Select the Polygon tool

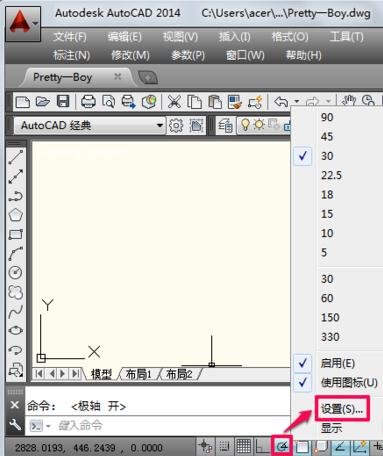16,215
